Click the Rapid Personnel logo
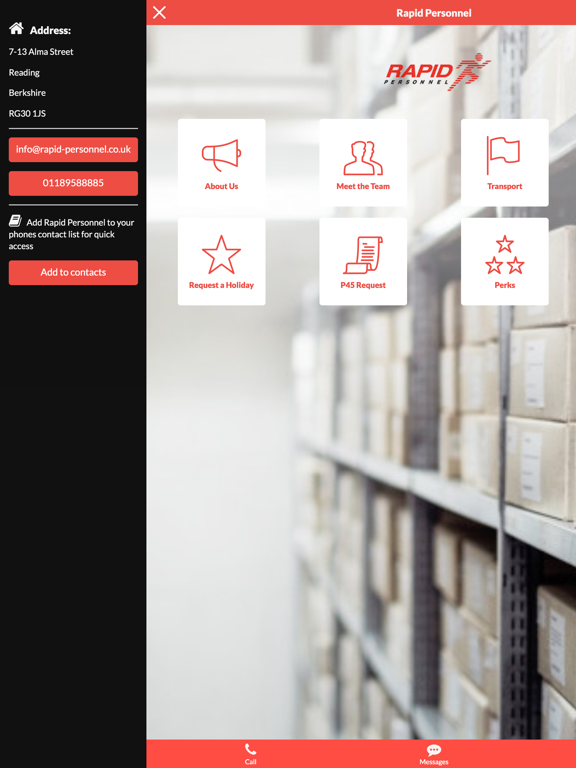Image resolution: width=576 pixels, height=768 pixels. click(x=437, y=72)
